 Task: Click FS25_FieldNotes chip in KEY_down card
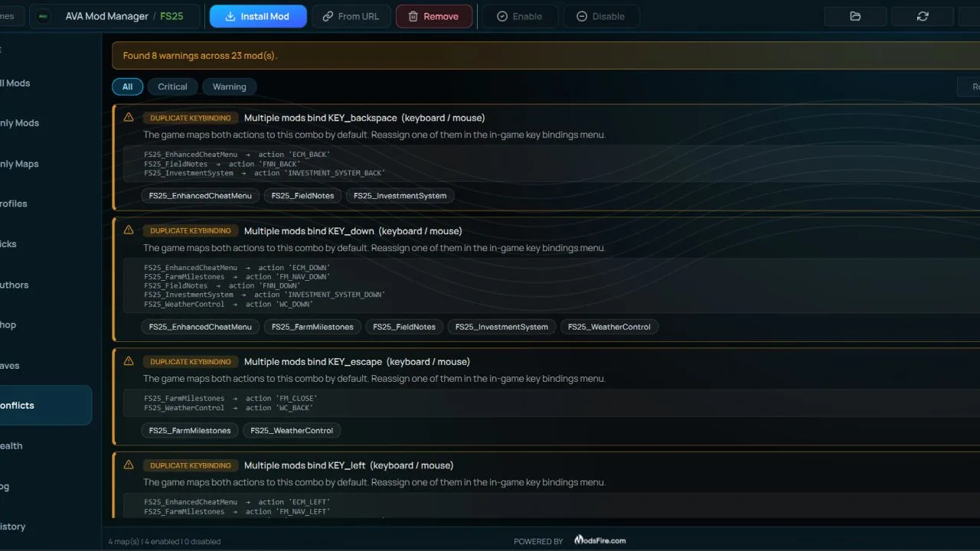pos(404,327)
